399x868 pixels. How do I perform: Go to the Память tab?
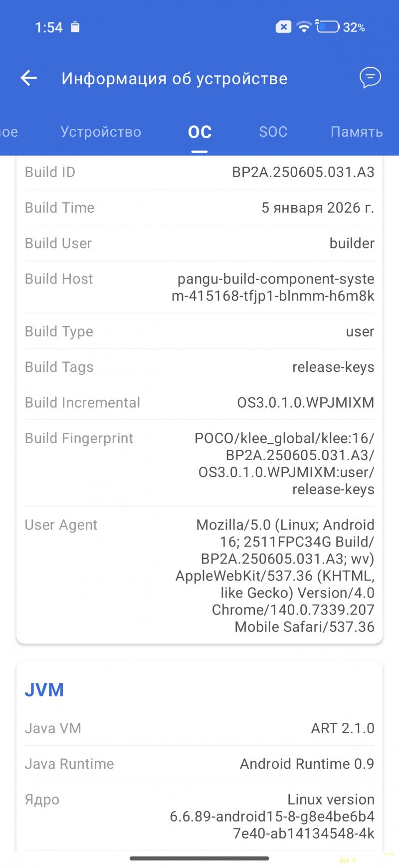click(356, 132)
